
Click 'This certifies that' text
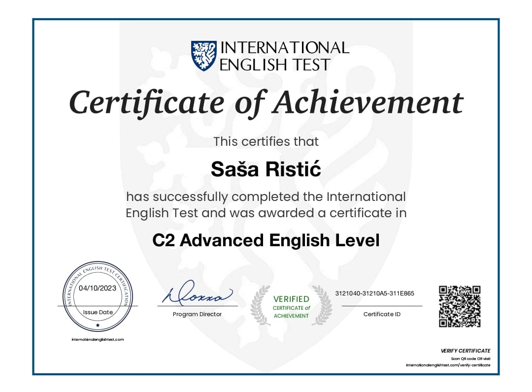266,141
